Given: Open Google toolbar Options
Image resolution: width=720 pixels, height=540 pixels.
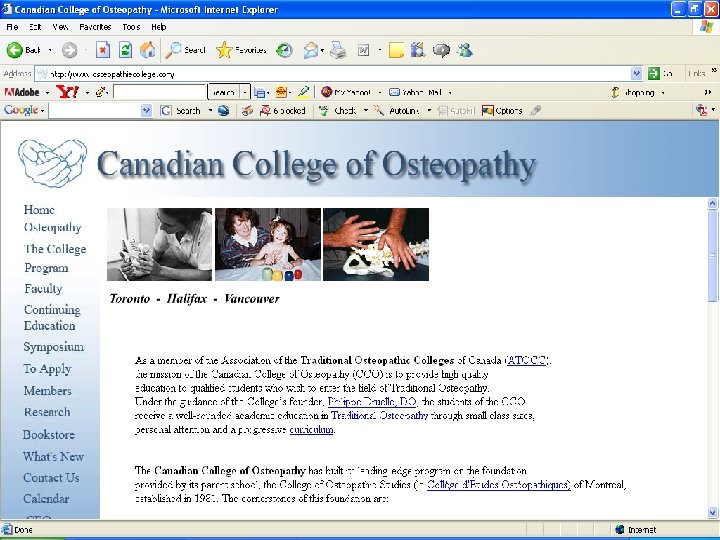Looking at the screenshot, I should pyautogui.click(x=502, y=111).
